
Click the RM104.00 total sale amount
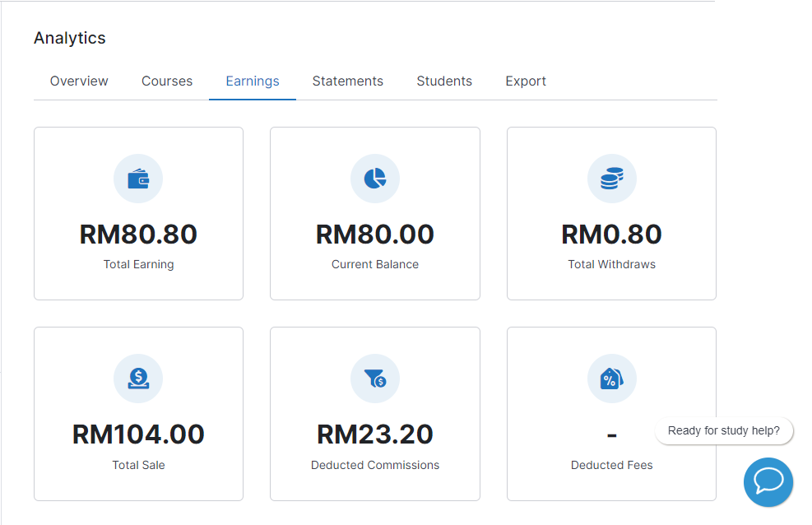(138, 434)
